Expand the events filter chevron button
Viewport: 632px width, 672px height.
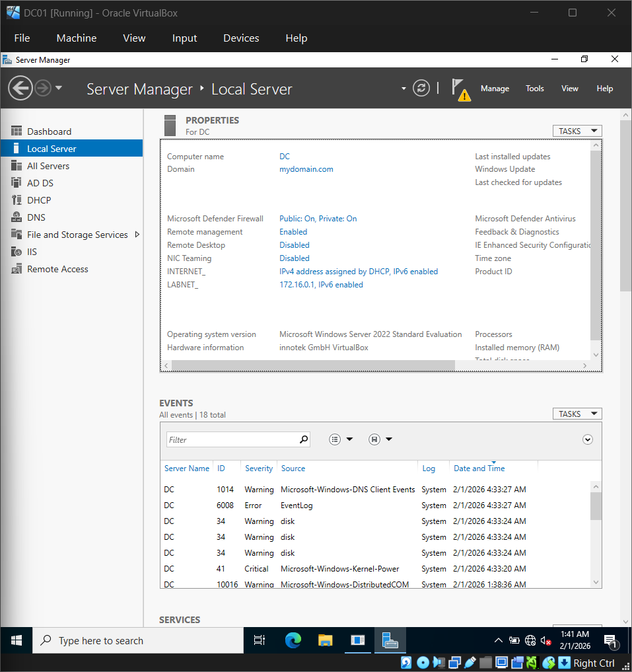tap(588, 439)
